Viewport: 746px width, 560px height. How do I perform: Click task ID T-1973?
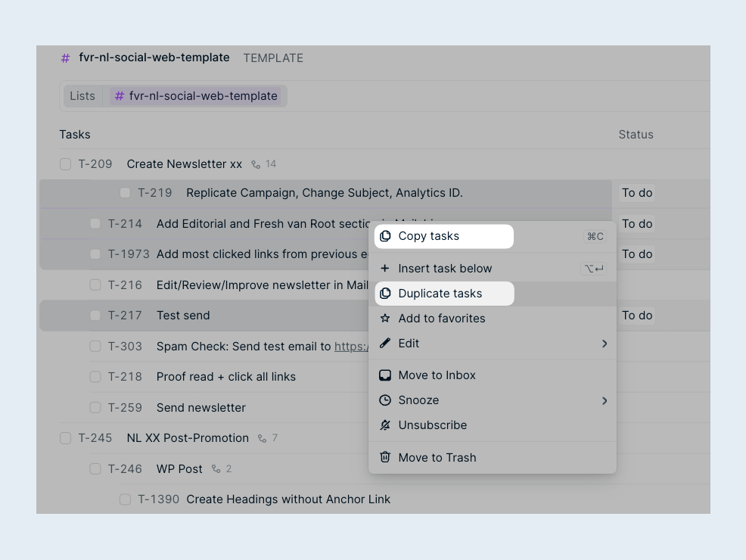pos(129,254)
